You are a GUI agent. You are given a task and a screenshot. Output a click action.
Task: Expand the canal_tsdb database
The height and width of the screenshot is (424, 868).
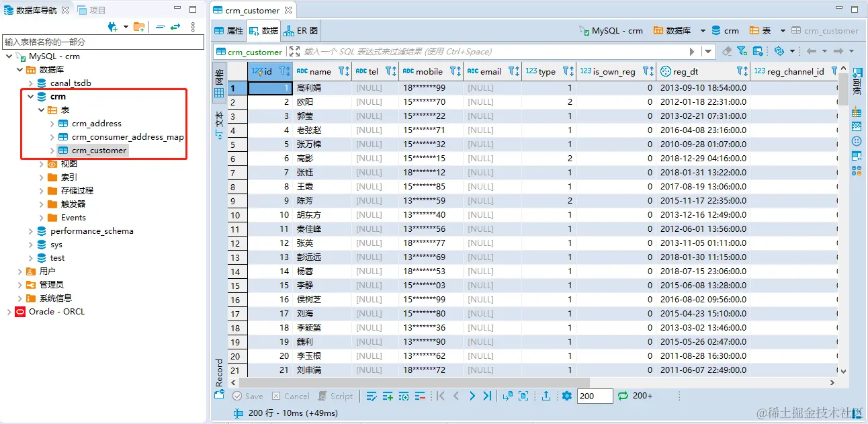tap(30, 83)
